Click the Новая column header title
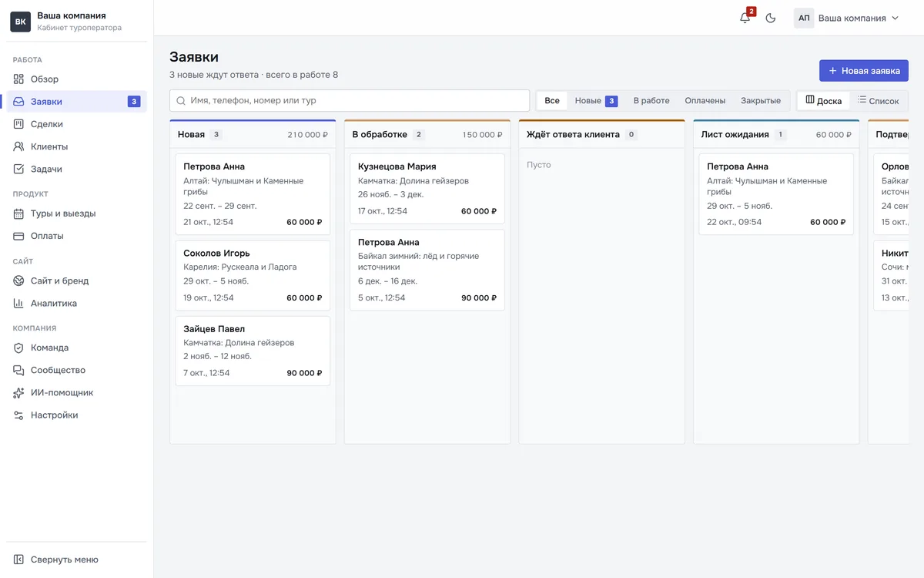Viewport: 924px width, 578px height. click(x=191, y=135)
